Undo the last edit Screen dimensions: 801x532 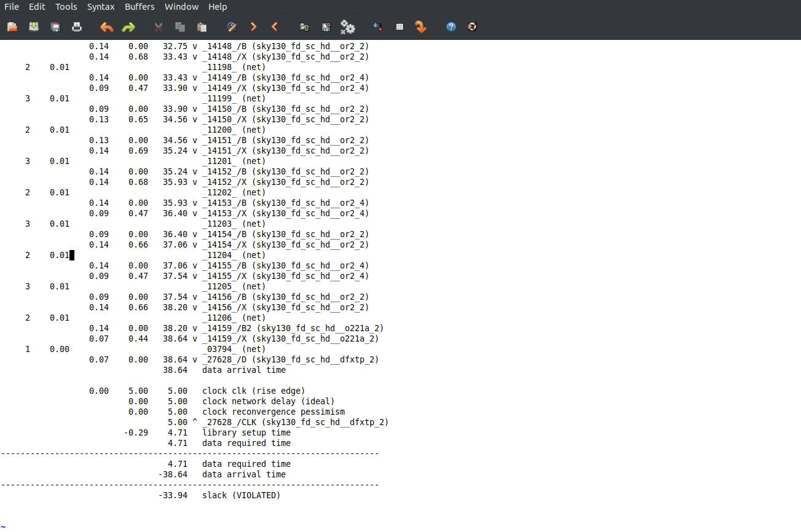(106, 27)
